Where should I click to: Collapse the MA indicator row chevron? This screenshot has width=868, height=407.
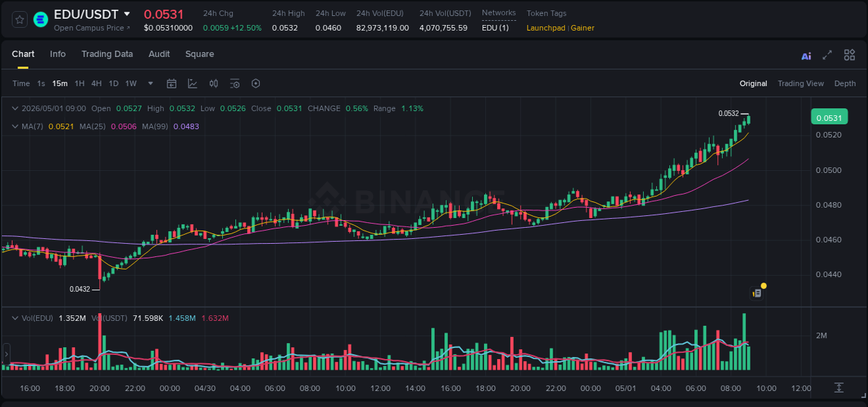[x=15, y=126]
